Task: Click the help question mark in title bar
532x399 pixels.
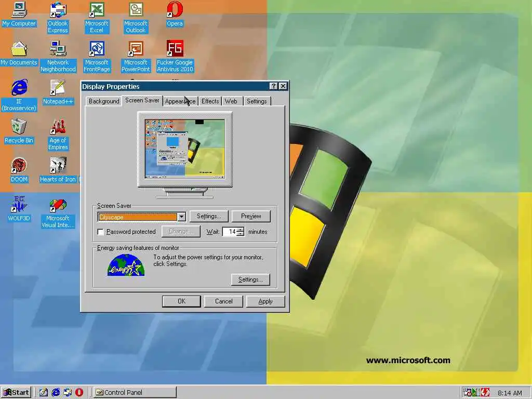Action: tap(273, 86)
